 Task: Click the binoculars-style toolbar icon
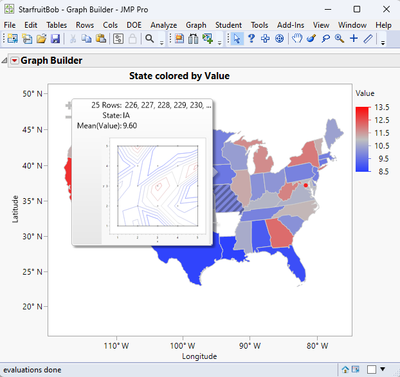point(193,39)
